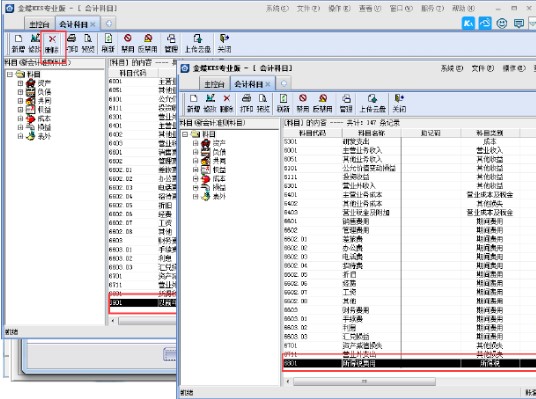Expand 损益 node in the front window tree
This screenshot has height=399, width=536.
196,187
